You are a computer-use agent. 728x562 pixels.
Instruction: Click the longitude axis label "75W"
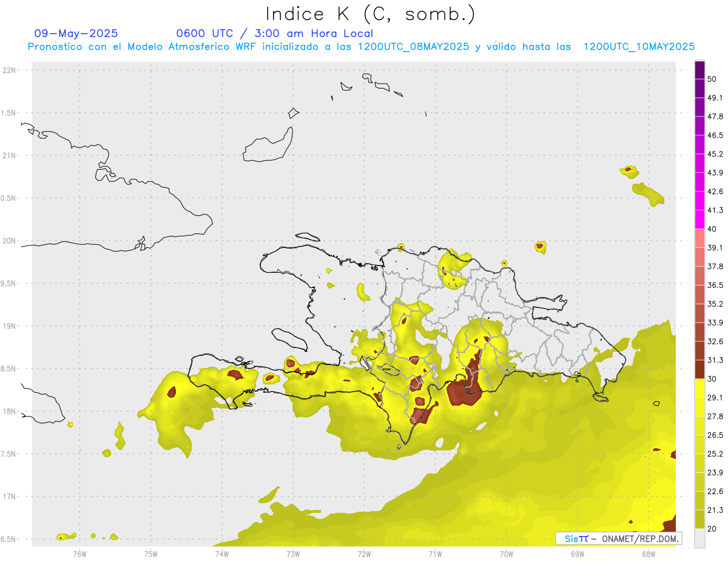(x=151, y=553)
